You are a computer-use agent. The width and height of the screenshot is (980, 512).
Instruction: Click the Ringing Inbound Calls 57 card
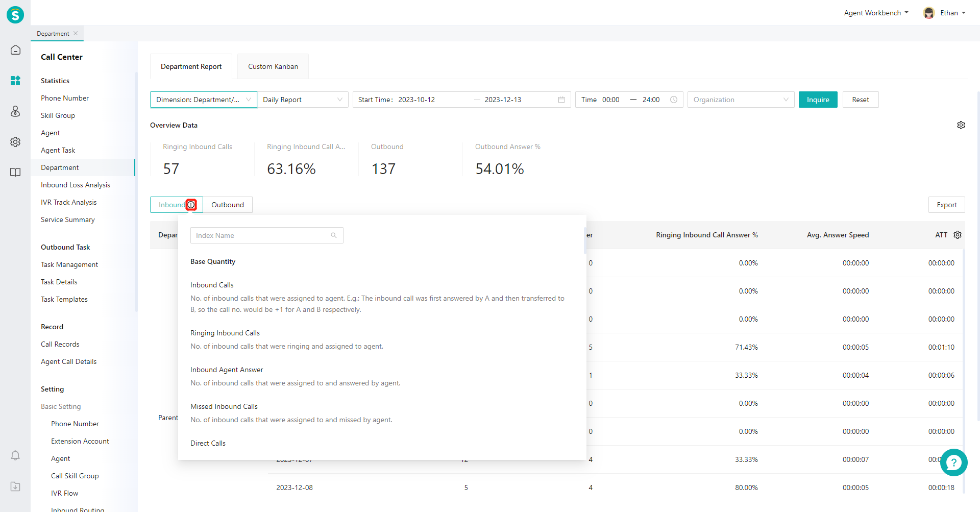tap(202, 159)
